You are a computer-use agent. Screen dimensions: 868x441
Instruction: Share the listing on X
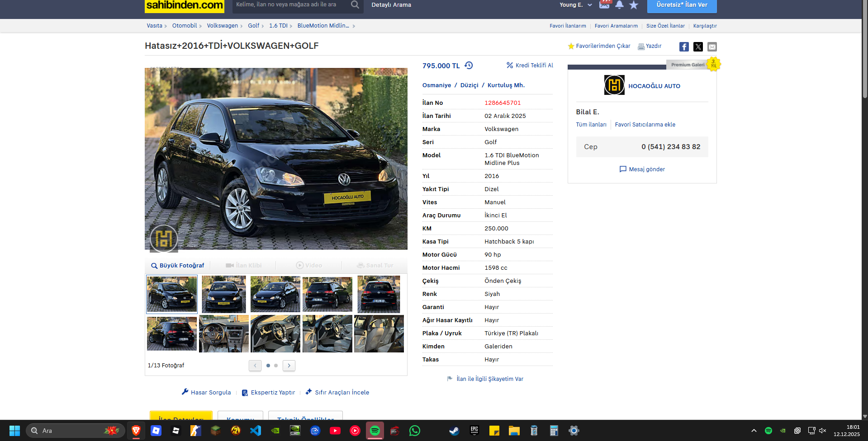(x=698, y=47)
